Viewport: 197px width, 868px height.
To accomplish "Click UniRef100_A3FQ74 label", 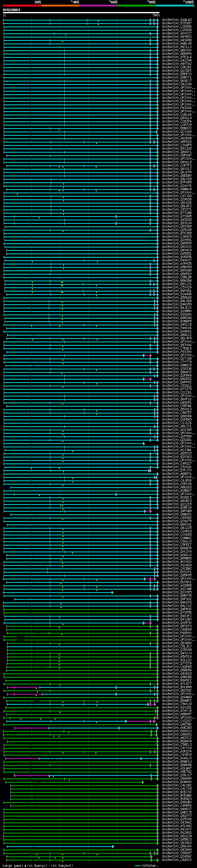I will (x=177, y=751).
